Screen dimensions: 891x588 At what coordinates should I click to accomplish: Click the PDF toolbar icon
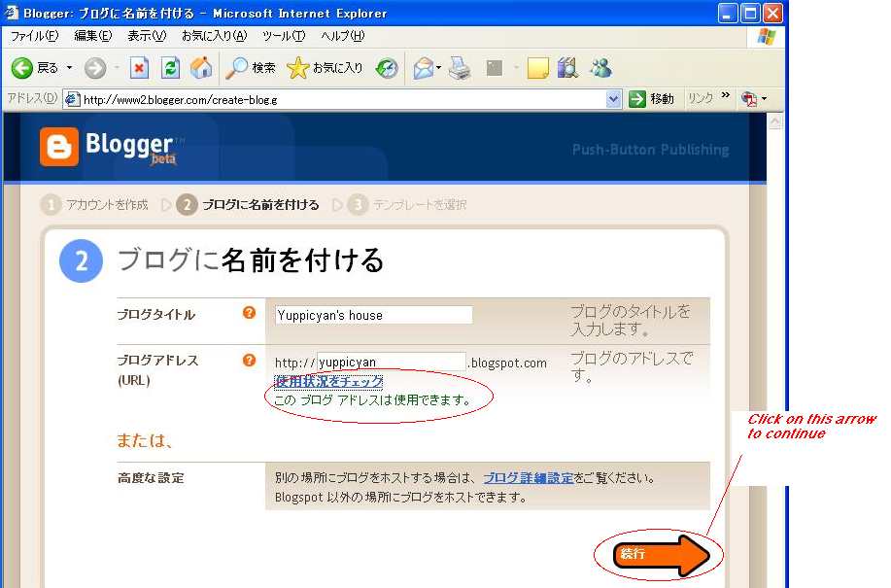point(749,99)
